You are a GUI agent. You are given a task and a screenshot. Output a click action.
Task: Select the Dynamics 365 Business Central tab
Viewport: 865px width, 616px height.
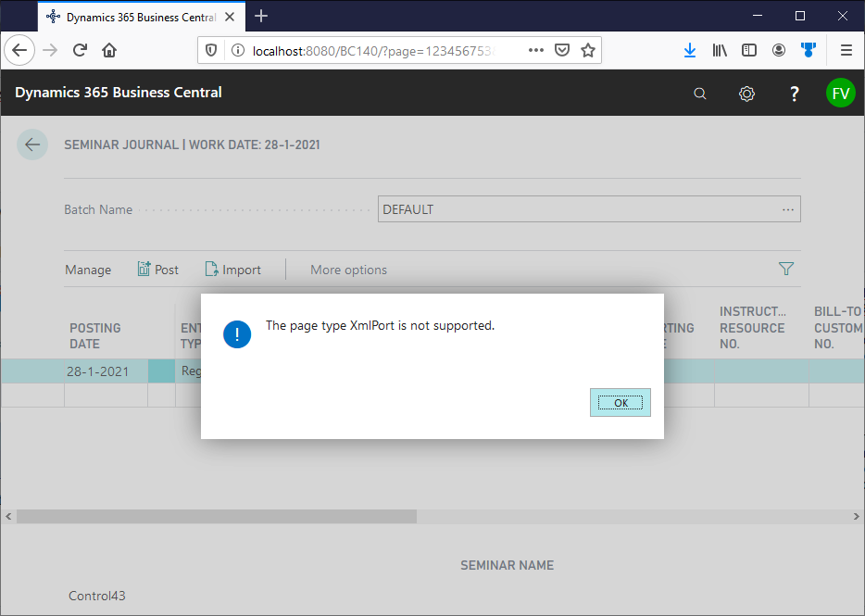pyautogui.click(x=140, y=17)
